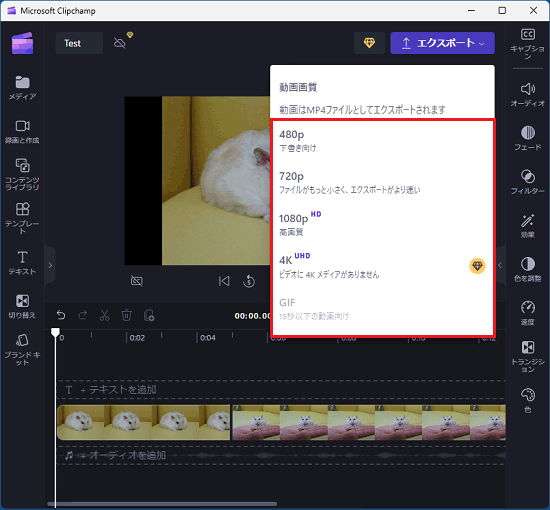Click the Test project title field
Image resolution: width=550 pixels, height=510 pixels.
pos(79,43)
